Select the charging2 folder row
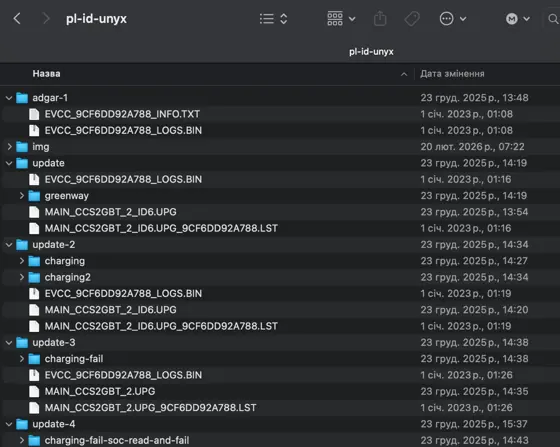This screenshot has width=560, height=447. click(x=280, y=277)
